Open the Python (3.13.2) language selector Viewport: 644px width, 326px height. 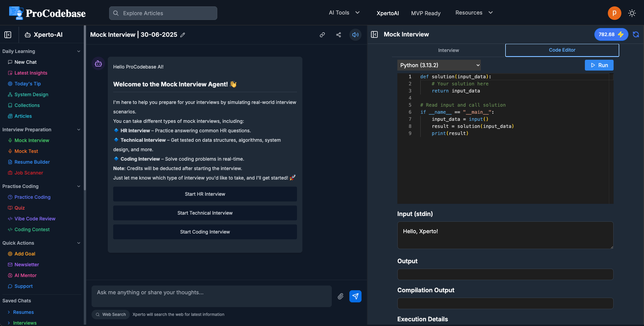(439, 65)
